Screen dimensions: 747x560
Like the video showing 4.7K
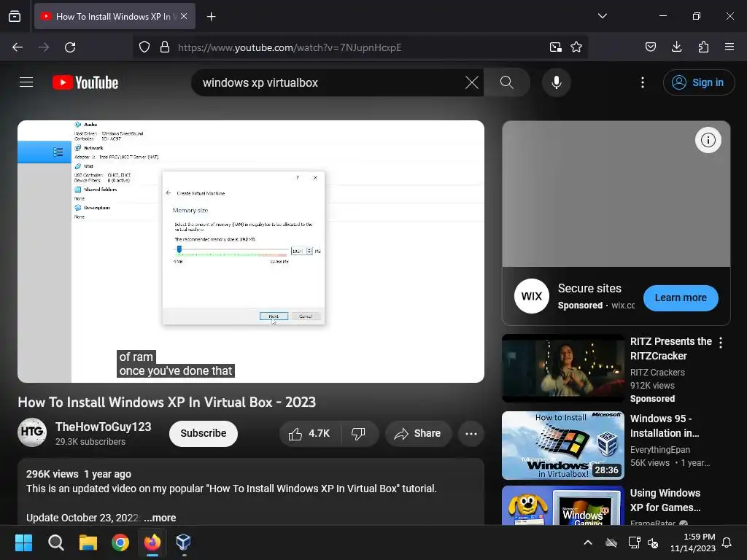[x=309, y=434]
